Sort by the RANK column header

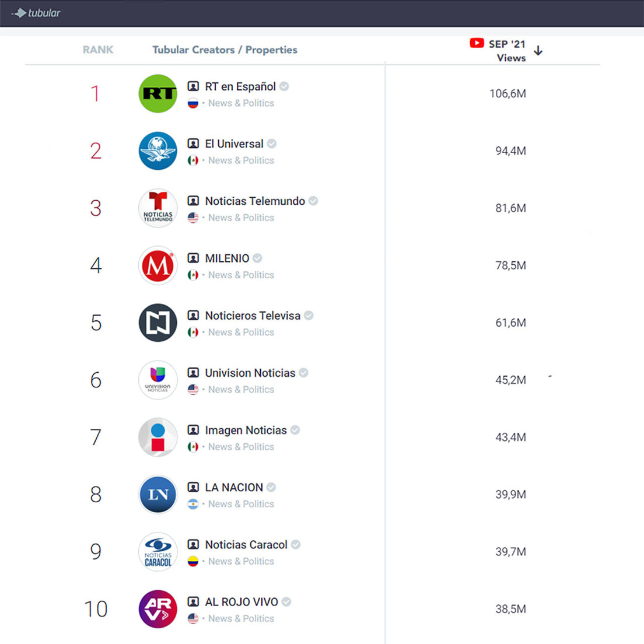(98, 50)
